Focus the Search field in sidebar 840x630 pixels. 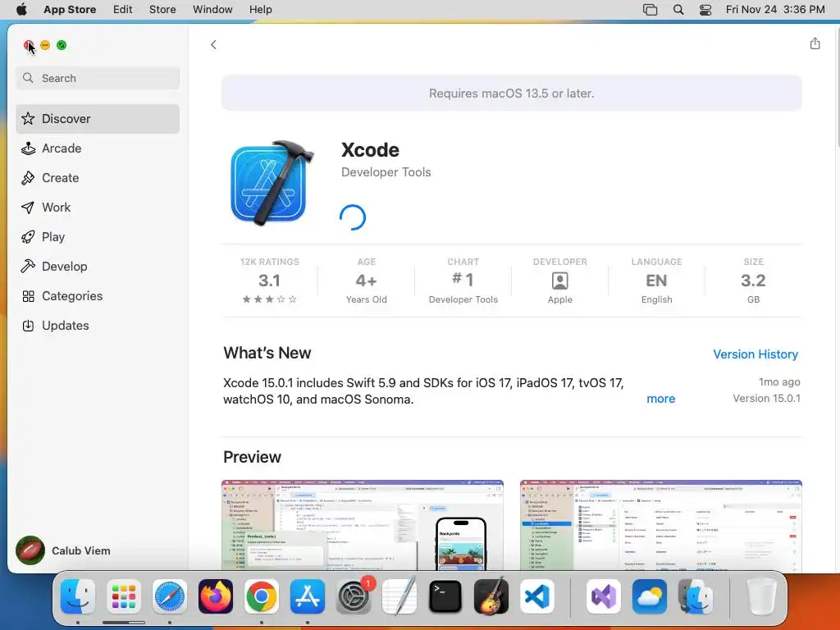click(98, 78)
